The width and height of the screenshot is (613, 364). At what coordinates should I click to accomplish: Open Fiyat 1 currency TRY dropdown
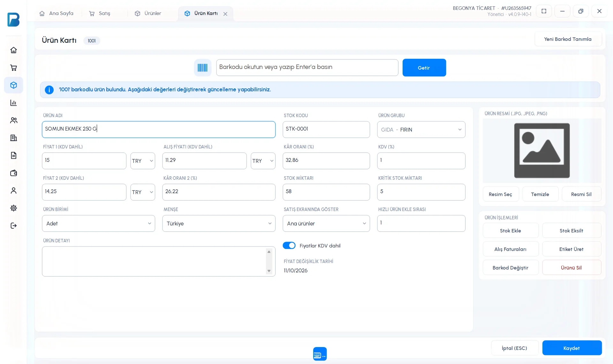click(142, 161)
